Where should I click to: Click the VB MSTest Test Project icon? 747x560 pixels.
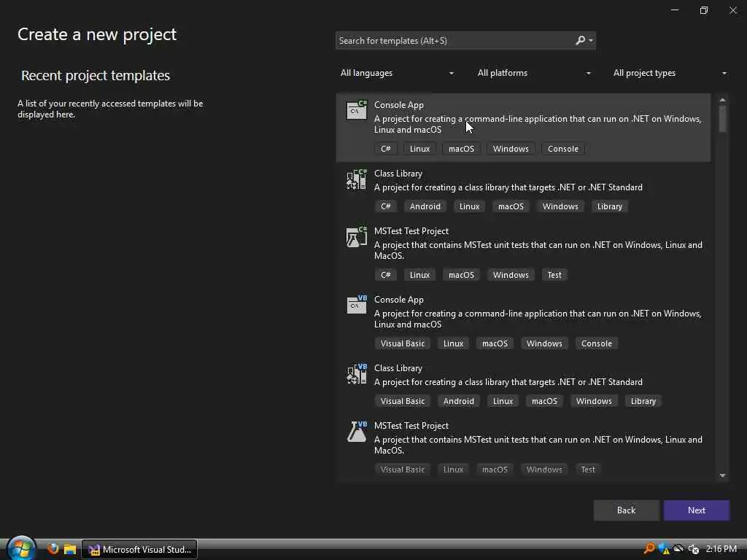point(356,432)
